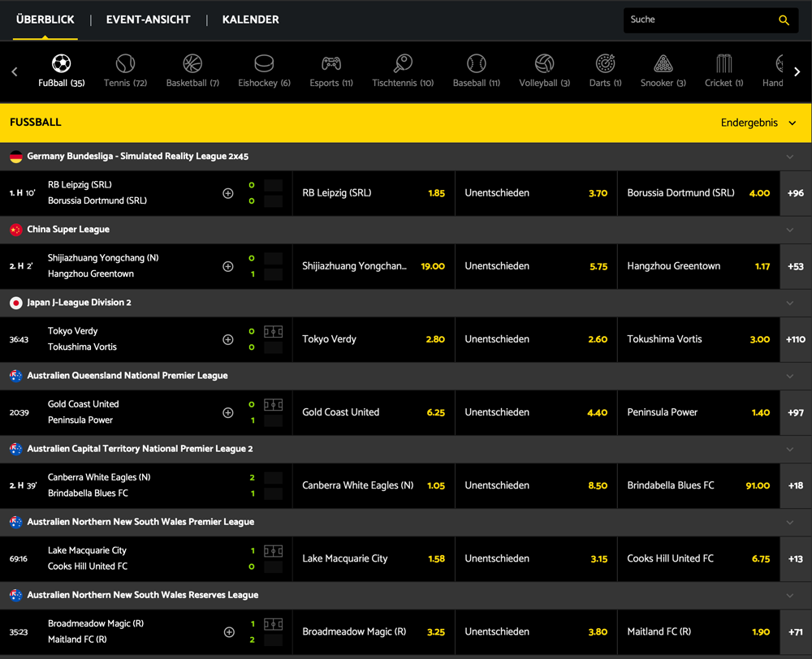The height and width of the screenshot is (659, 812).
Task: Collapse the Japan J-League Division 2 section
Action: click(x=789, y=303)
